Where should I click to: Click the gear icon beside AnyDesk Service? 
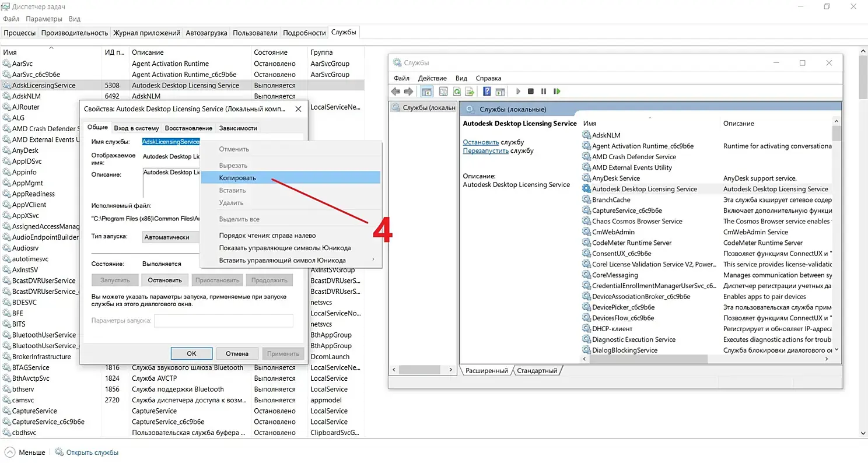click(x=586, y=178)
